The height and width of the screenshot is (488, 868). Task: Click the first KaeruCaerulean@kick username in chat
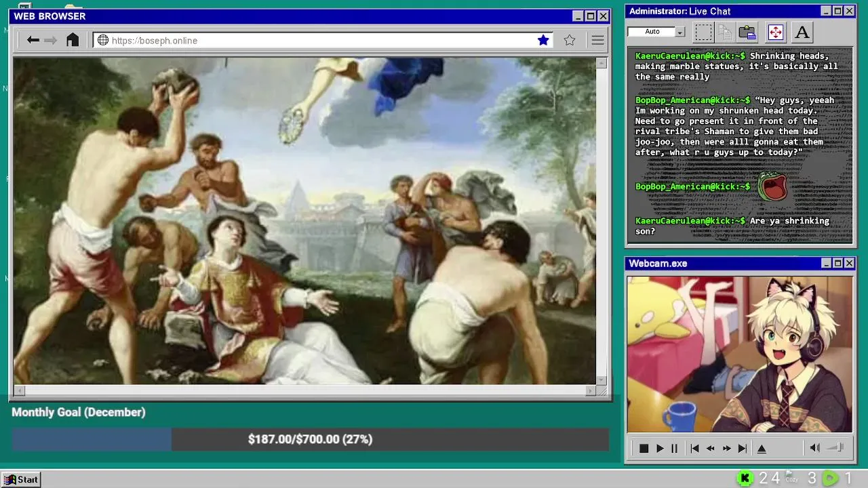690,56
